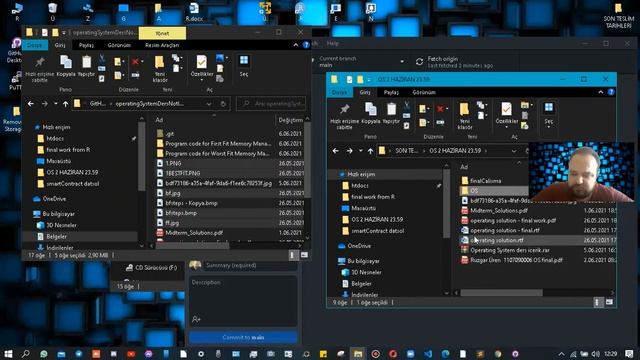Go back in right Explorer navigation

[336, 151]
